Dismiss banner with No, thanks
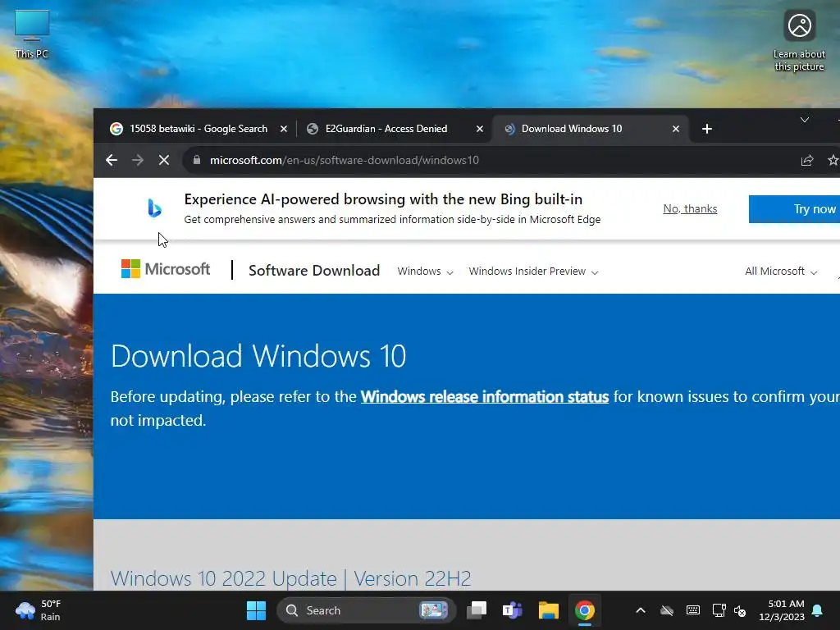This screenshot has width=840, height=630. tap(690, 209)
